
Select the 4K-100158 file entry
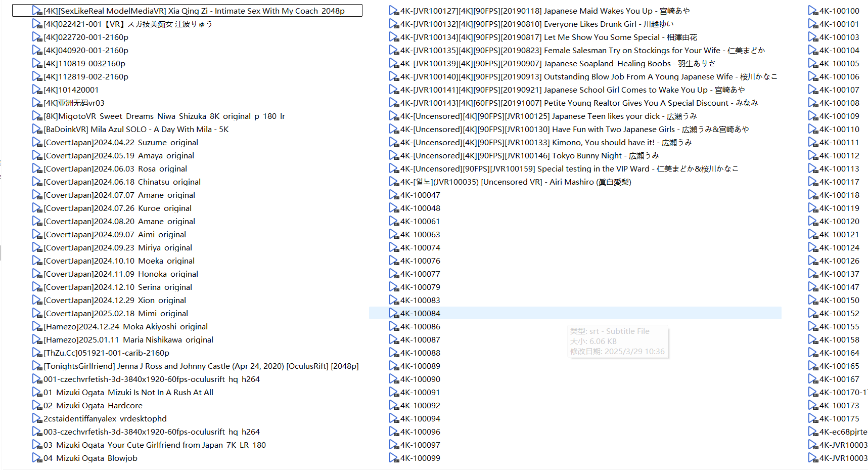coord(839,340)
